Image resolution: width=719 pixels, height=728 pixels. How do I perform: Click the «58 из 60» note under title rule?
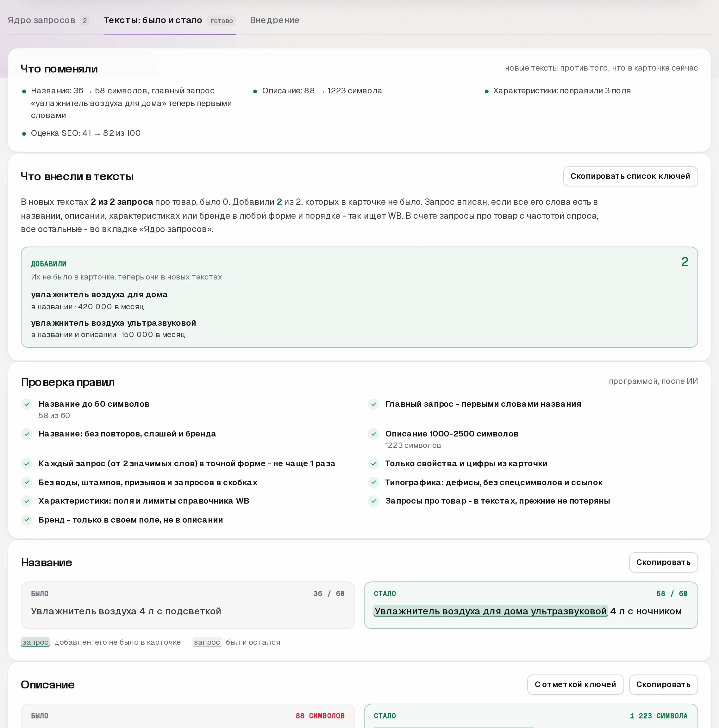[54, 416]
